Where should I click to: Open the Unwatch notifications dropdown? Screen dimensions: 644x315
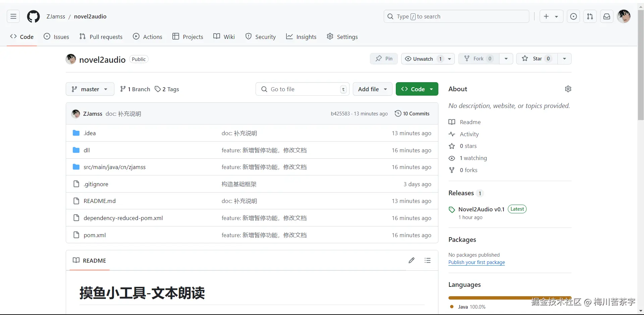(428, 59)
